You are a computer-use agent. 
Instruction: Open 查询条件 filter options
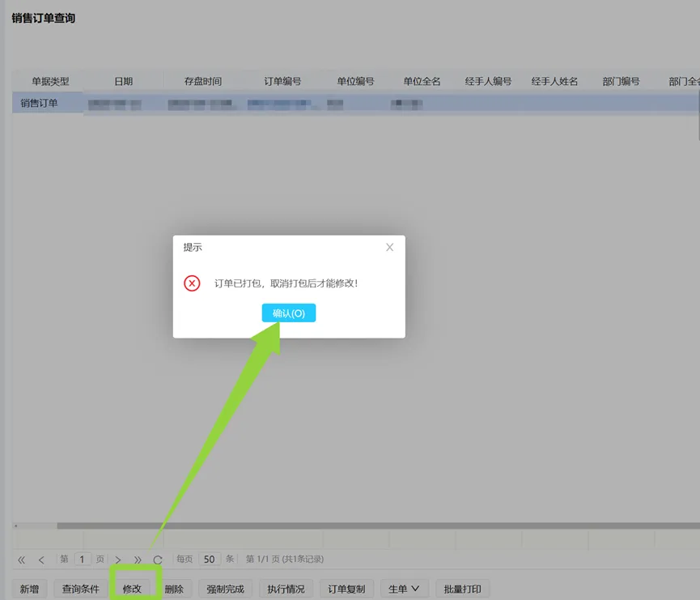pos(81,589)
